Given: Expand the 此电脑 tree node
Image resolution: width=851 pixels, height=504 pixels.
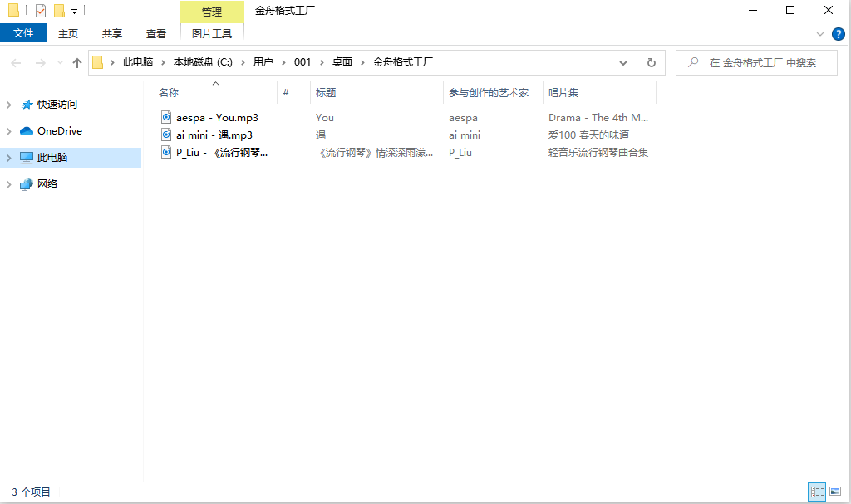Looking at the screenshot, I should pyautogui.click(x=8, y=158).
